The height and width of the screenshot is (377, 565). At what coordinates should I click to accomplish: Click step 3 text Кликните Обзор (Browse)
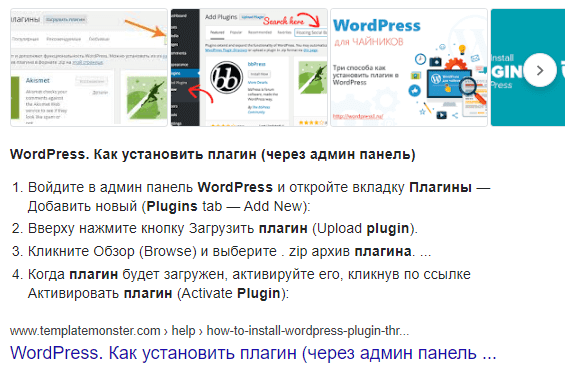(x=229, y=251)
